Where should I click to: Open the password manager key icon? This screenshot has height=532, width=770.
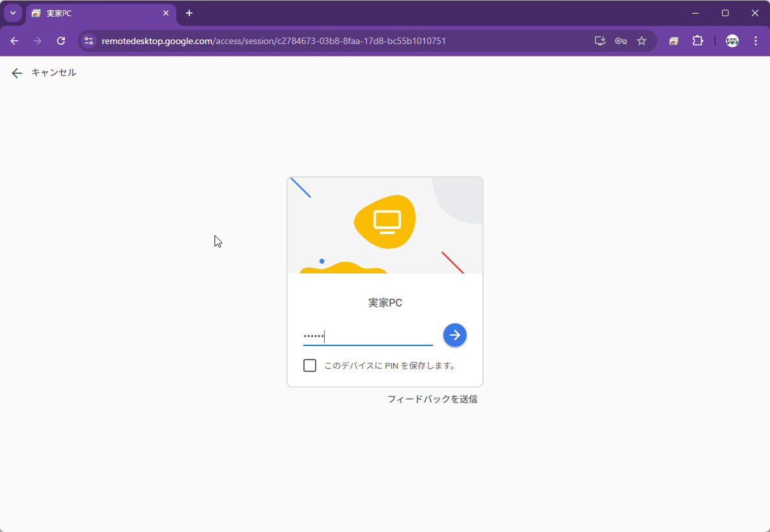click(x=621, y=41)
